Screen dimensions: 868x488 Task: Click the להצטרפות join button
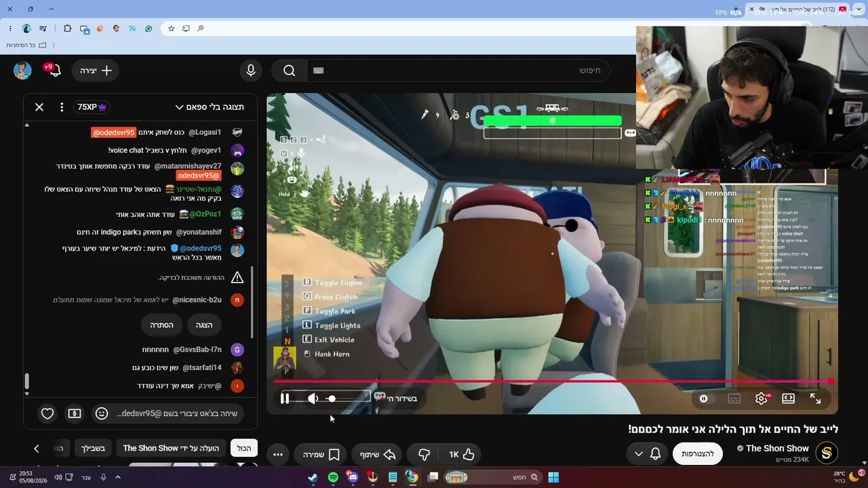[x=698, y=453]
